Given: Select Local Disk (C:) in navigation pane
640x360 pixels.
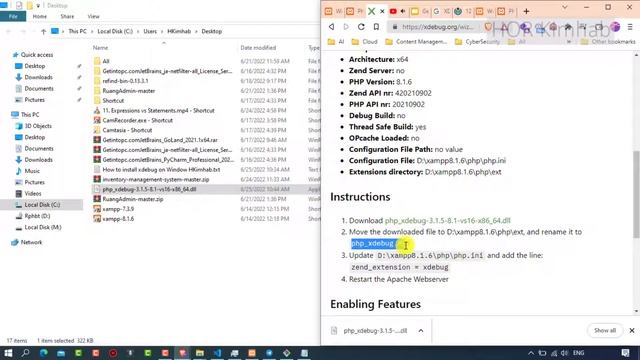Looking at the screenshot, I should coord(42,205).
